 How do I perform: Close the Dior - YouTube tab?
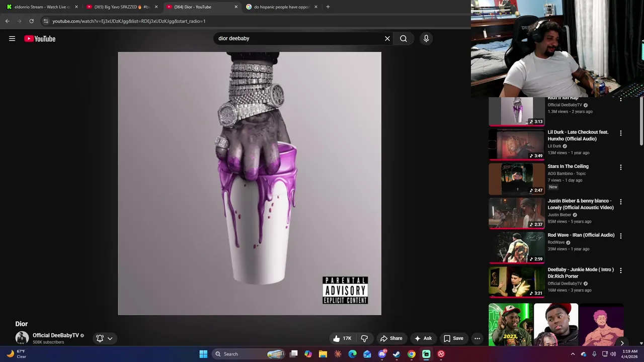pyautogui.click(x=236, y=7)
